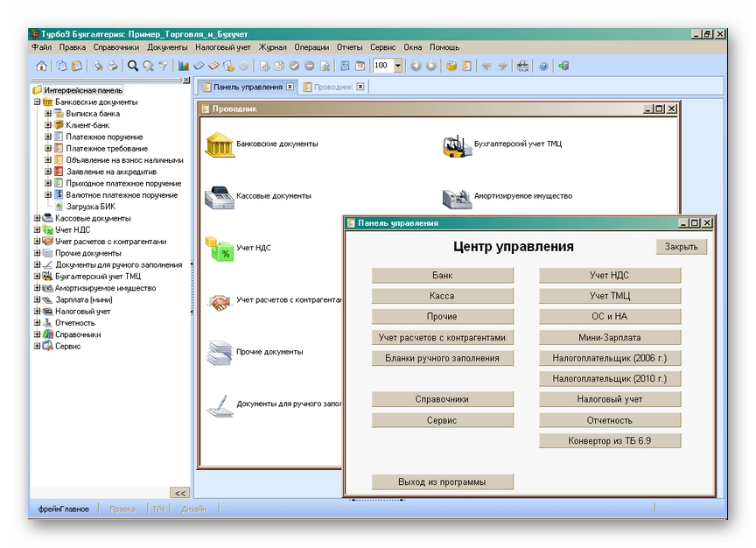Open Прочие документы paper stack icon

[220, 353]
